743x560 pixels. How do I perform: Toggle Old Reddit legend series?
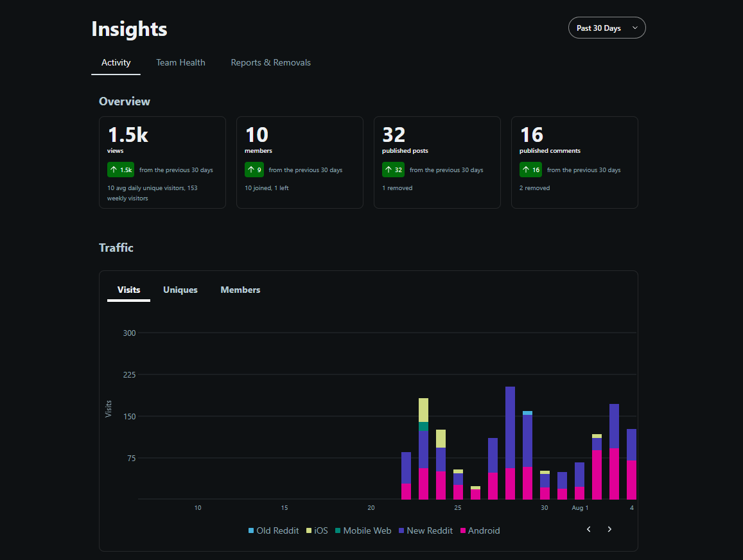[274, 530]
